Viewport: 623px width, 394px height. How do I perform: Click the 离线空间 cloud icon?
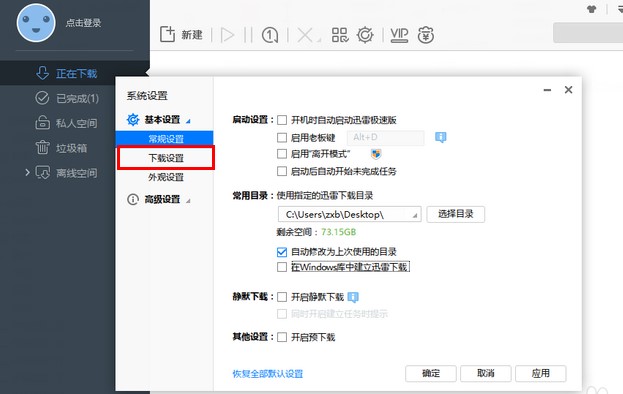click(43, 172)
